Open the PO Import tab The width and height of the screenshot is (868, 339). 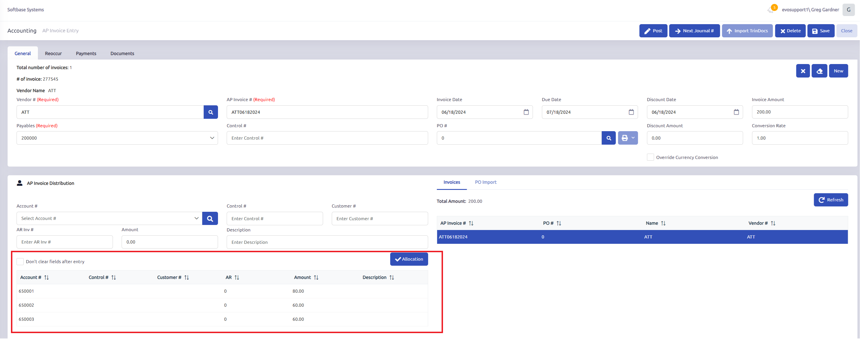point(486,182)
